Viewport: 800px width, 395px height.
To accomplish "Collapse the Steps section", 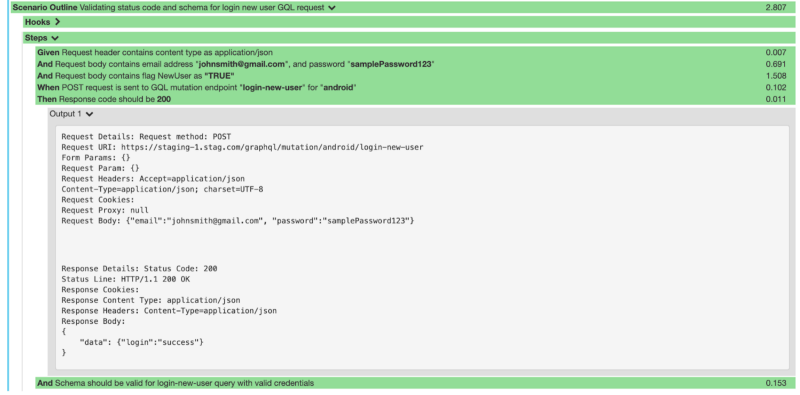I will click(x=55, y=38).
